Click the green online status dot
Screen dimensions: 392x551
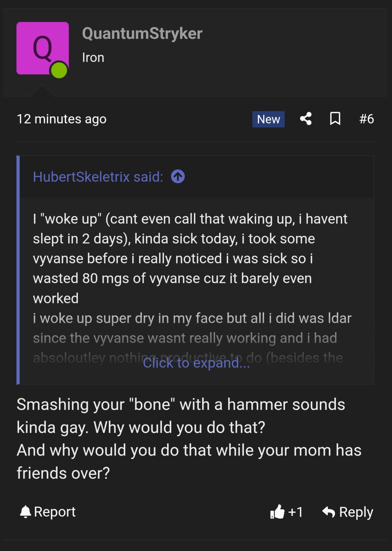point(59,70)
